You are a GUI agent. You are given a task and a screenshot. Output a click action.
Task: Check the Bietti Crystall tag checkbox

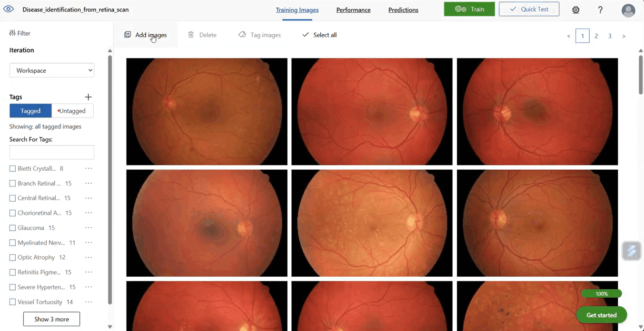12,169
